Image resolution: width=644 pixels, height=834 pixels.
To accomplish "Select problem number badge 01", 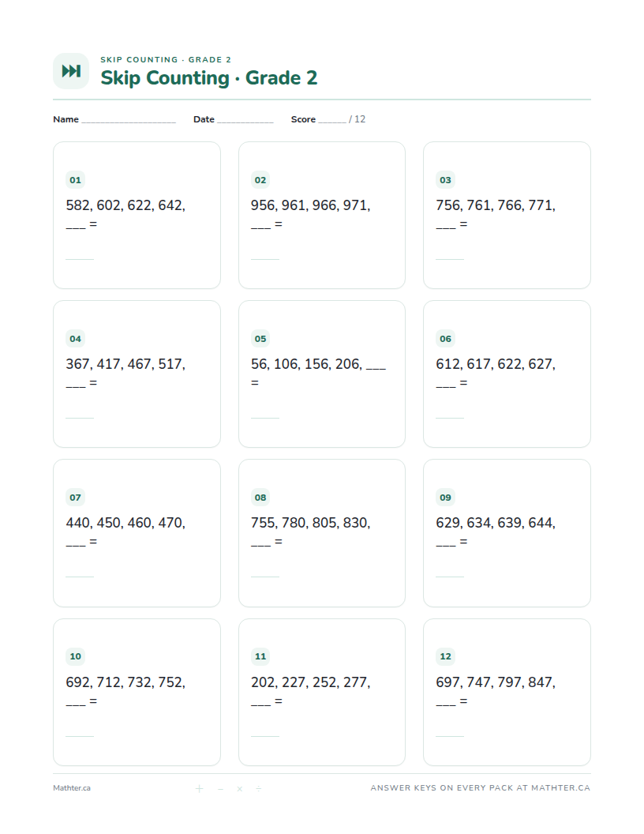I will click(x=76, y=180).
